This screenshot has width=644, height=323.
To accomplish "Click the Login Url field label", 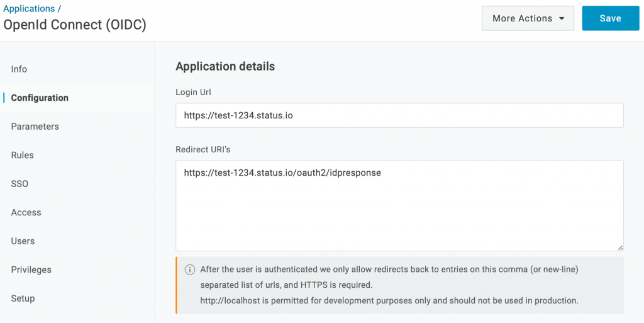I will (193, 92).
